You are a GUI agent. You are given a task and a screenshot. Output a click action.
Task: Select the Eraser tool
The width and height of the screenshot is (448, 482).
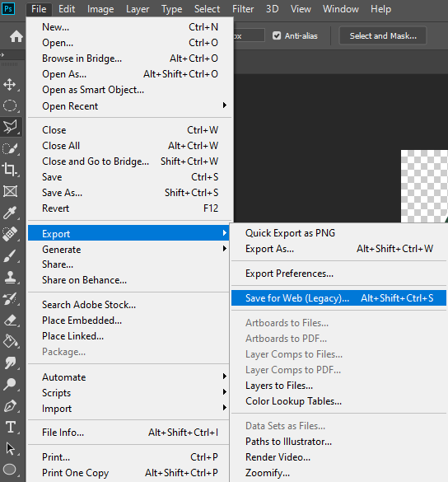pyautogui.click(x=10, y=320)
